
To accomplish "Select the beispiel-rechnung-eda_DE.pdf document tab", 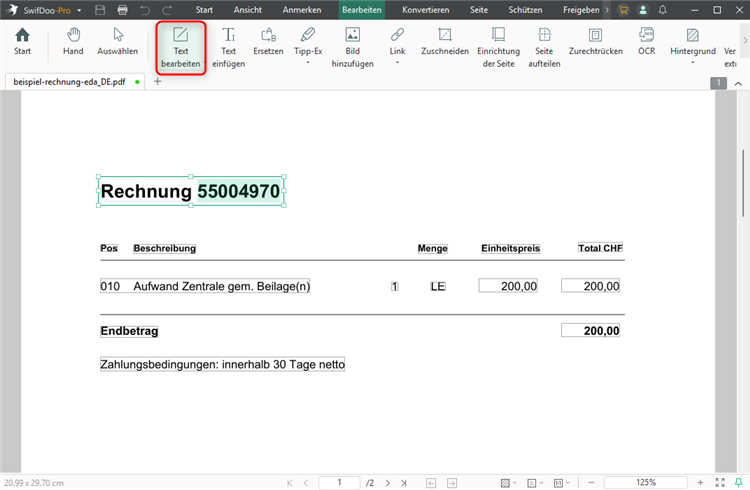I will (75, 82).
